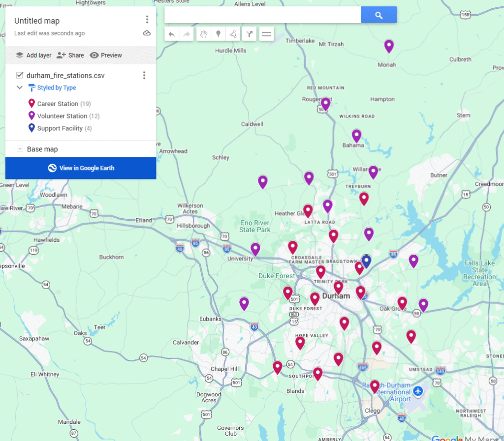
Task: Click the red pin at Raleigh-Durham airport
Action: (x=375, y=386)
